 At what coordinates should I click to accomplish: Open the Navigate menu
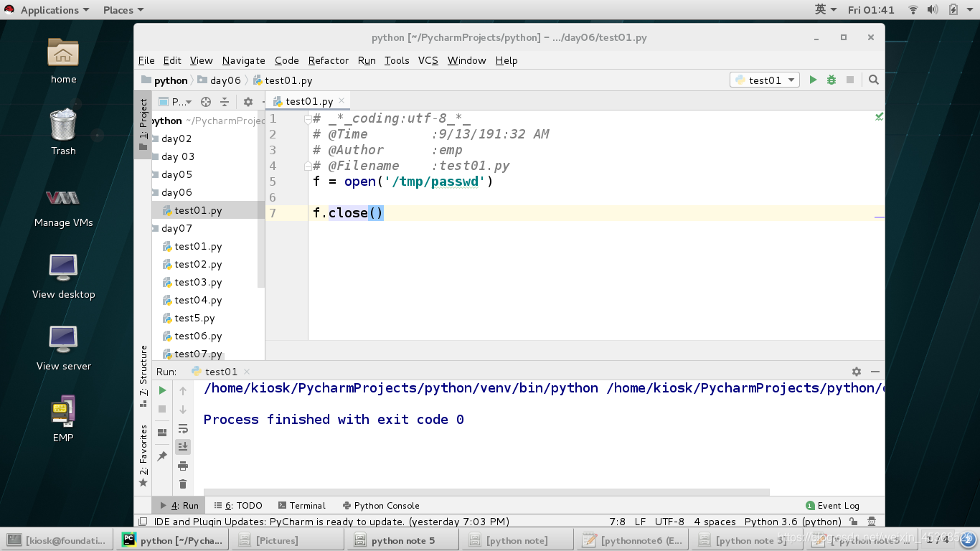click(x=244, y=60)
